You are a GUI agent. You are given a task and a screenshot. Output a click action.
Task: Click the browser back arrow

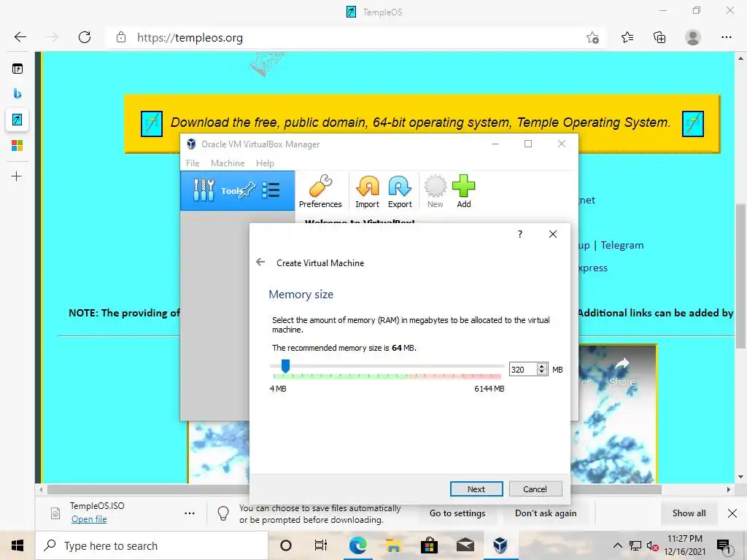[20, 37]
